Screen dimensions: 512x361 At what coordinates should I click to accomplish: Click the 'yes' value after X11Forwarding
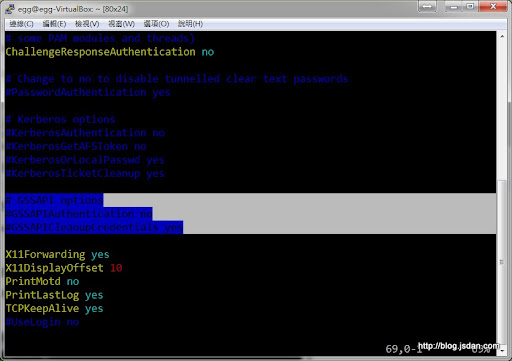coord(100,255)
